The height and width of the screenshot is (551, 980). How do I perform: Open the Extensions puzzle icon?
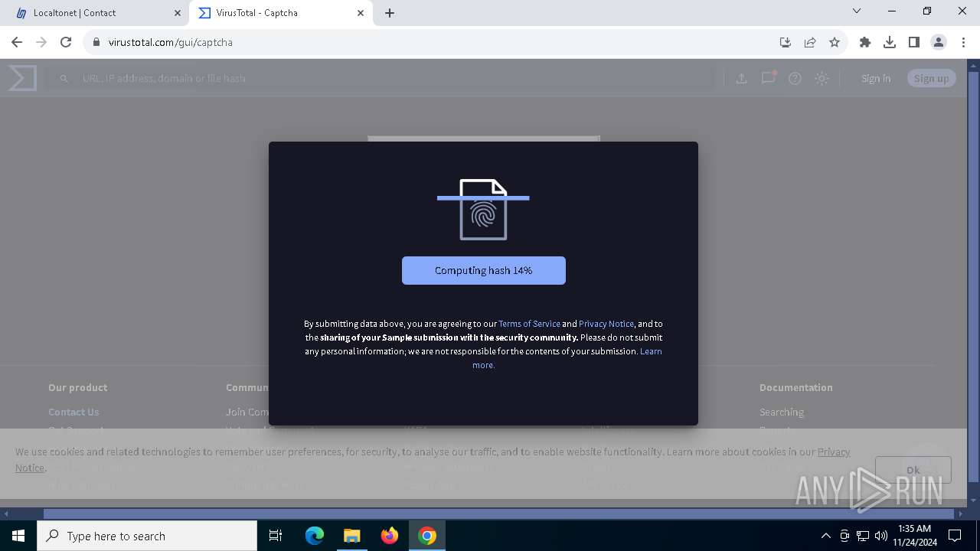point(865,42)
